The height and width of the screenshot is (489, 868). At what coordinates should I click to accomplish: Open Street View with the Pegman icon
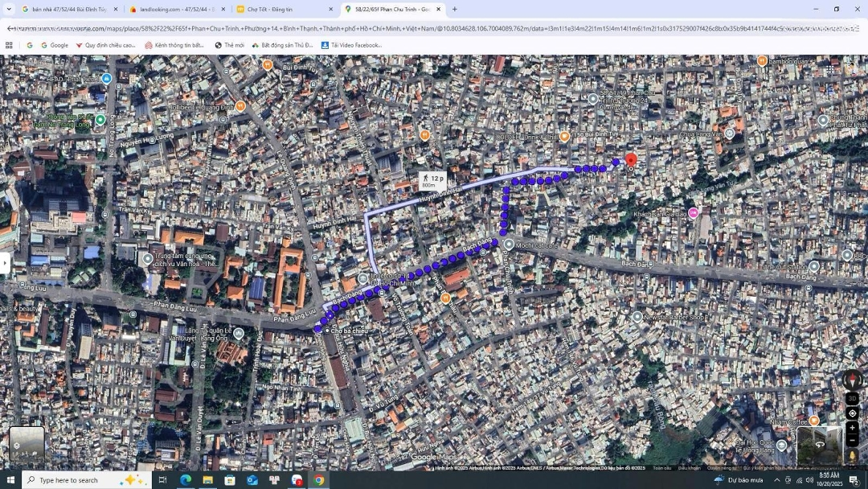[x=852, y=456]
